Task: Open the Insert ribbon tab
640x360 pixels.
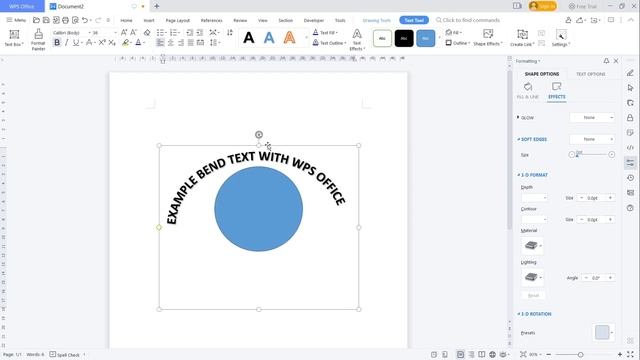Action: 149,20
